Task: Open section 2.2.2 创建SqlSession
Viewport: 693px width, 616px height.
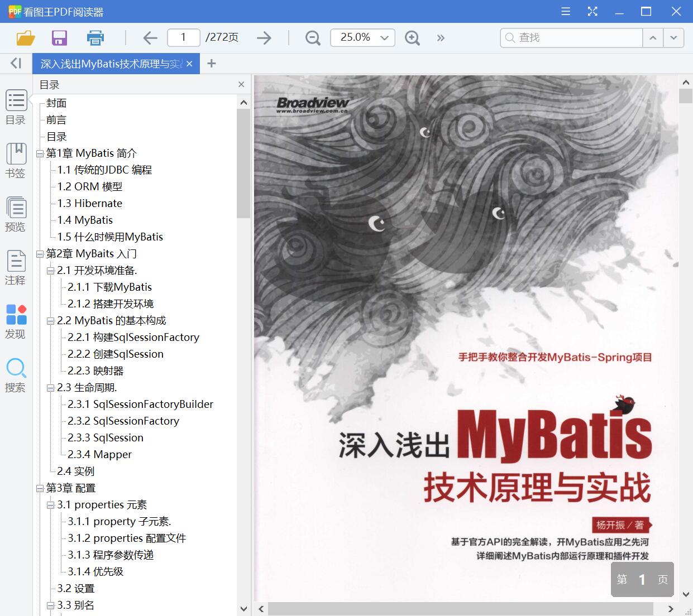Action: point(116,354)
